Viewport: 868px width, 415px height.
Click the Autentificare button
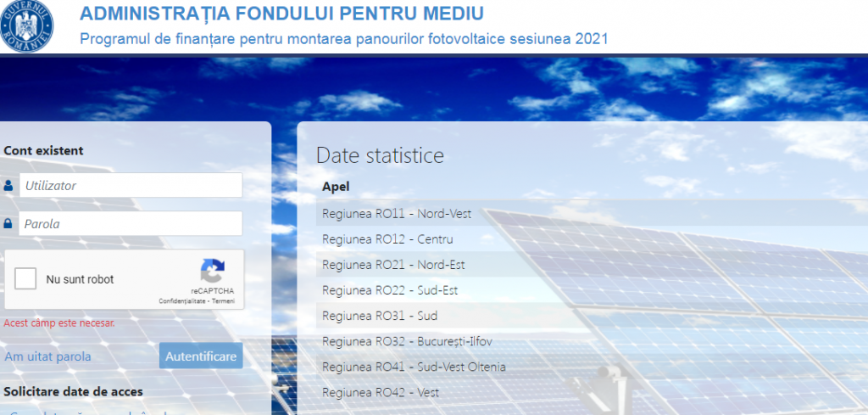[201, 356]
